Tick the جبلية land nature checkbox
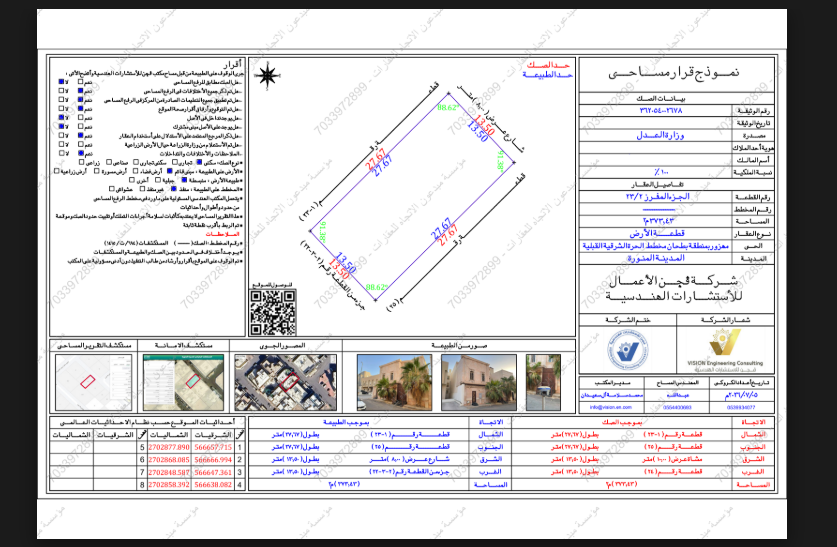This screenshot has height=547, width=837. tap(158, 180)
